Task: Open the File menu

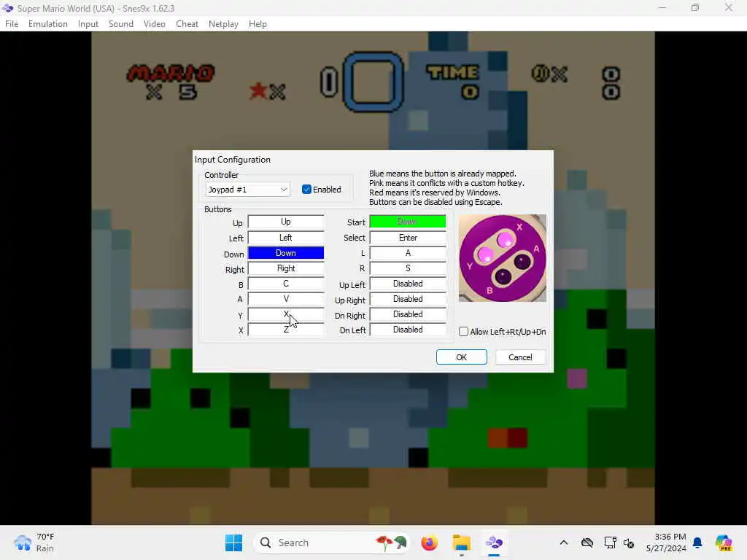Action: click(x=12, y=24)
